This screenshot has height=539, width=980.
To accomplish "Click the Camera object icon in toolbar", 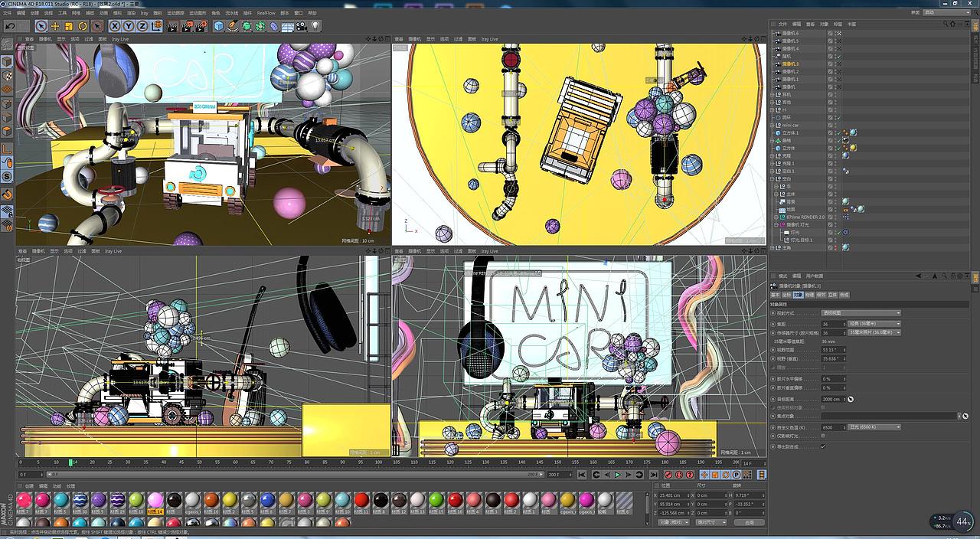I will tap(301, 26).
